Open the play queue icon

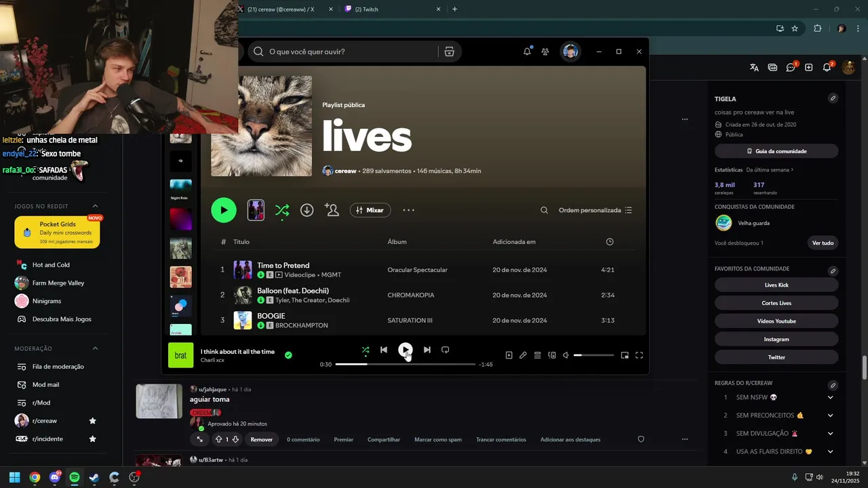click(x=537, y=355)
